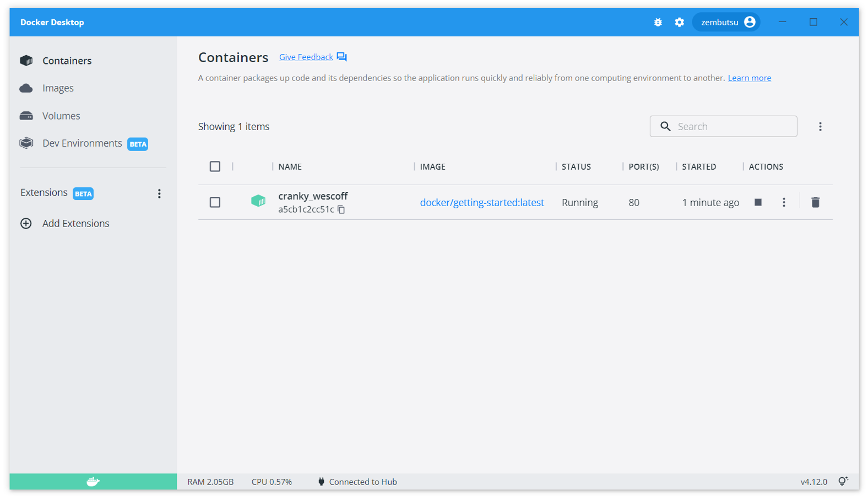Viewport: 868px width, 496px height.
Task: Open the troubleshoot bug icon
Action: click(658, 23)
